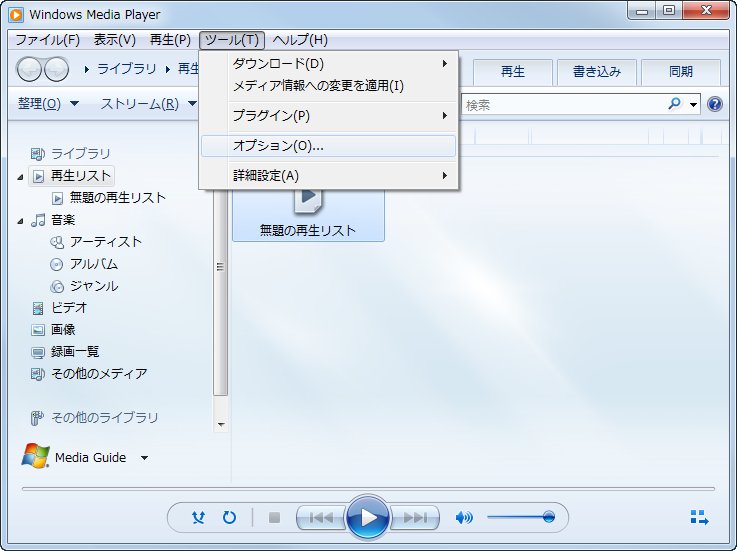Screen dimensions: 737x551
Task: Expand the 詳細設定(A) submenu
Action: (x=328, y=176)
